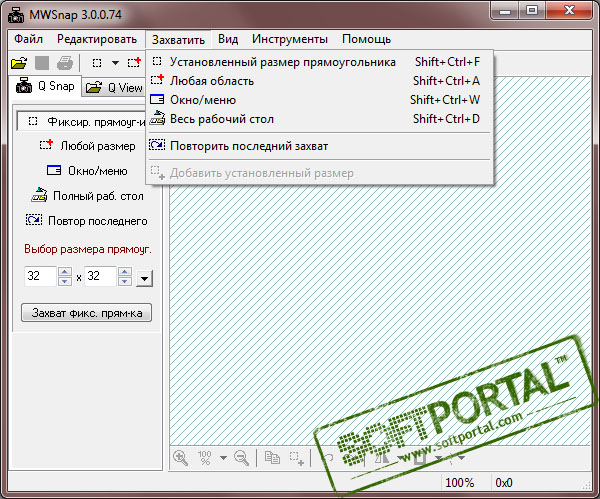Screen dimensions: 600x499
Task: Choose Любая область from the menu
Action: click(x=320, y=81)
